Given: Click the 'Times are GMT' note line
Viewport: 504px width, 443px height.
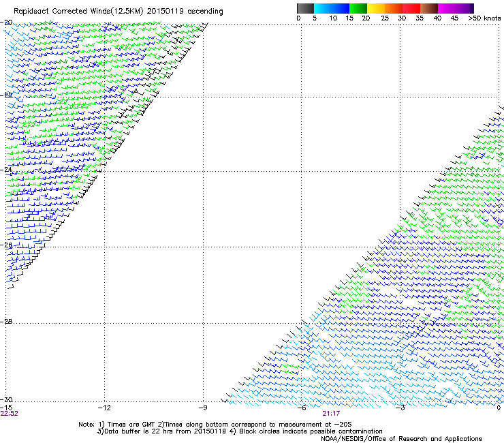Looking at the screenshot, I should (x=215, y=425).
